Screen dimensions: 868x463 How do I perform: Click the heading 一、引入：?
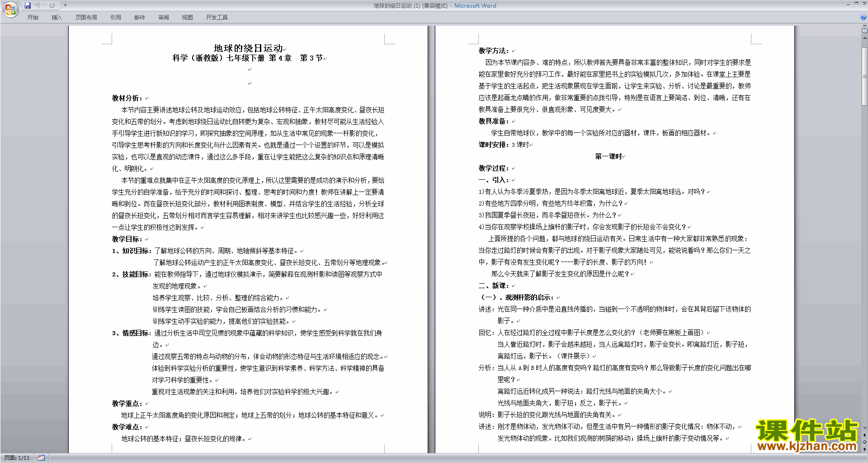[x=494, y=180]
